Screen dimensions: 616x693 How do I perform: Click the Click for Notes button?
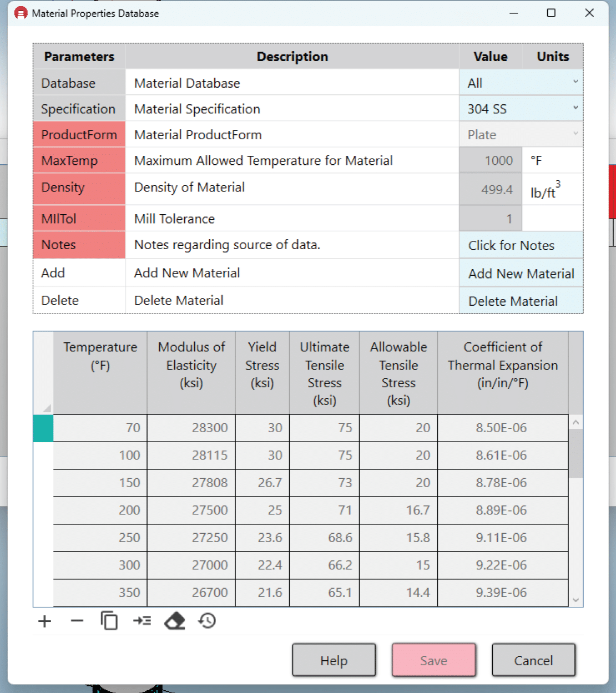[521, 245]
